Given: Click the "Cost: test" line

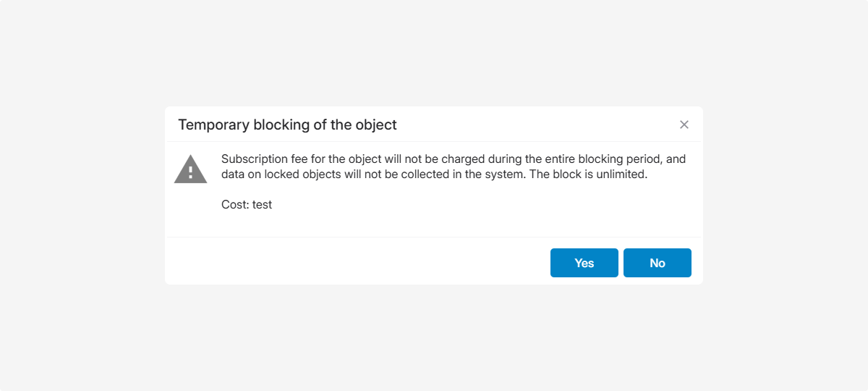Looking at the screenshot, I should click(247, 204).
